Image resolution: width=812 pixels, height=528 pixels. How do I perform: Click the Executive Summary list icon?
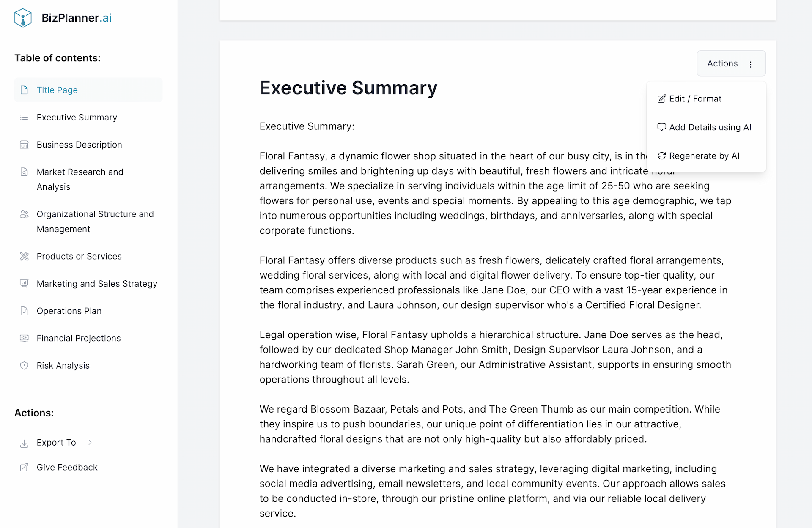point(25,118)
